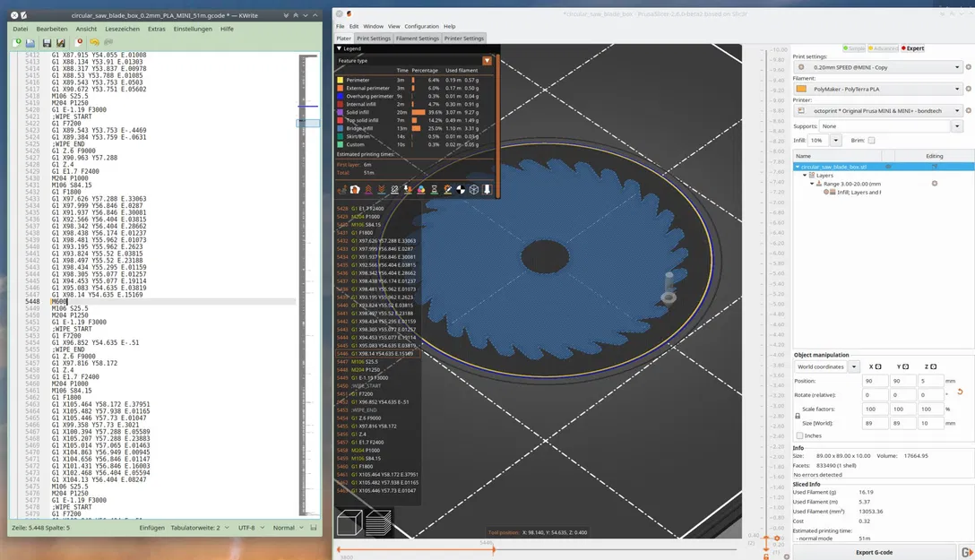Toggle visibility eye for circular_saw_blade_box.stl
The height and width of the screenshot is (560, 975).
click(889, 167)
